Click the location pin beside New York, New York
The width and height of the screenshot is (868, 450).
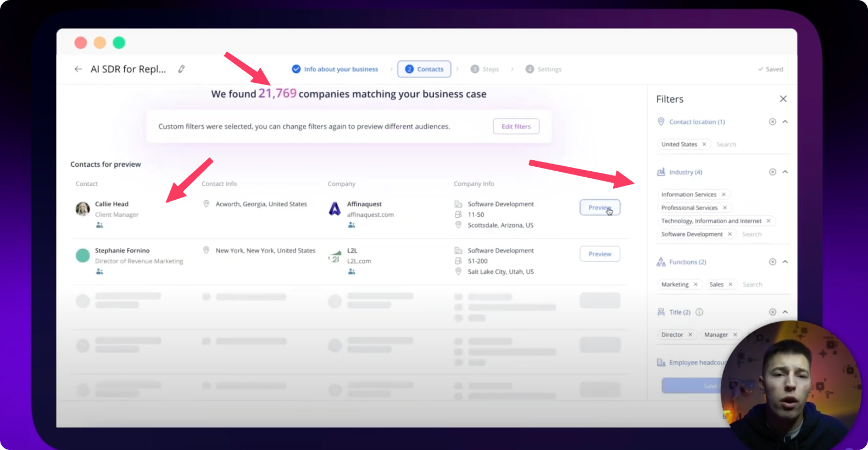[207, 250]
